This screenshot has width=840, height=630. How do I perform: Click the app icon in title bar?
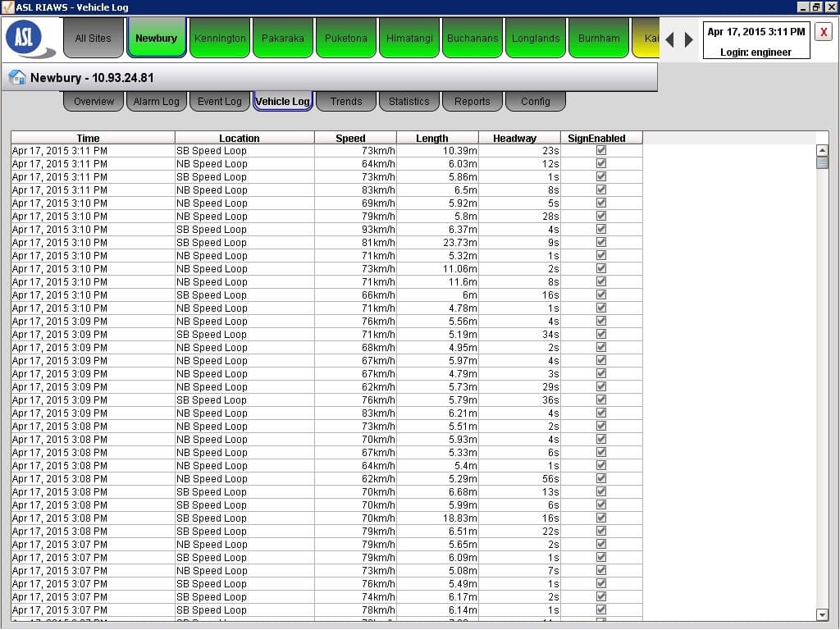[7, 7]
